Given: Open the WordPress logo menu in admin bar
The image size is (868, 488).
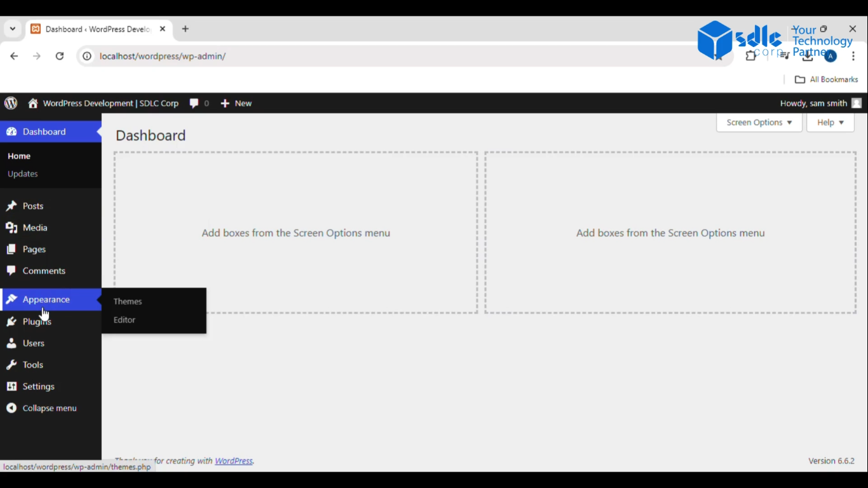Looking at the screenshot, I should click(11, 103).
